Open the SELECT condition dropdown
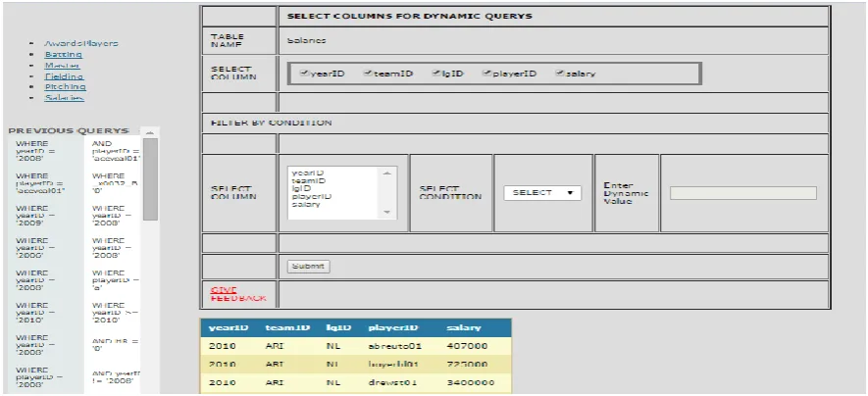Viewport: 868px width, 396px height. 542,192
